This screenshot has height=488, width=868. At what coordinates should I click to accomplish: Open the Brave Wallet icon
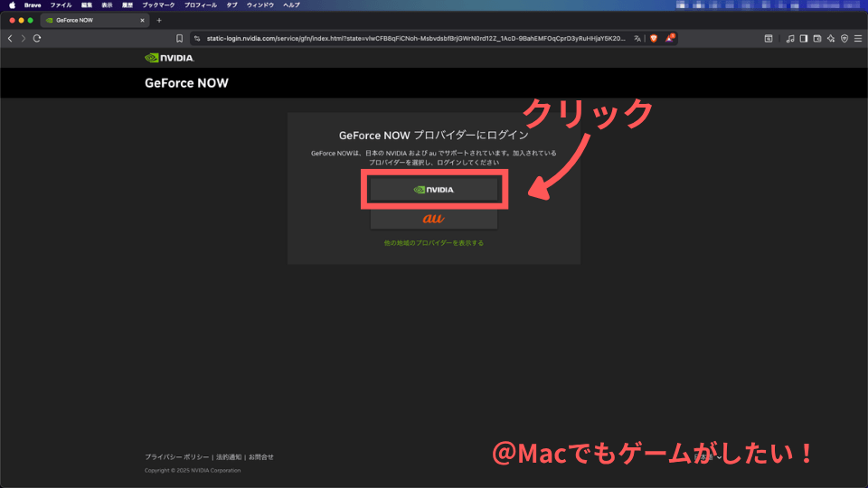[x=816, y=39]
